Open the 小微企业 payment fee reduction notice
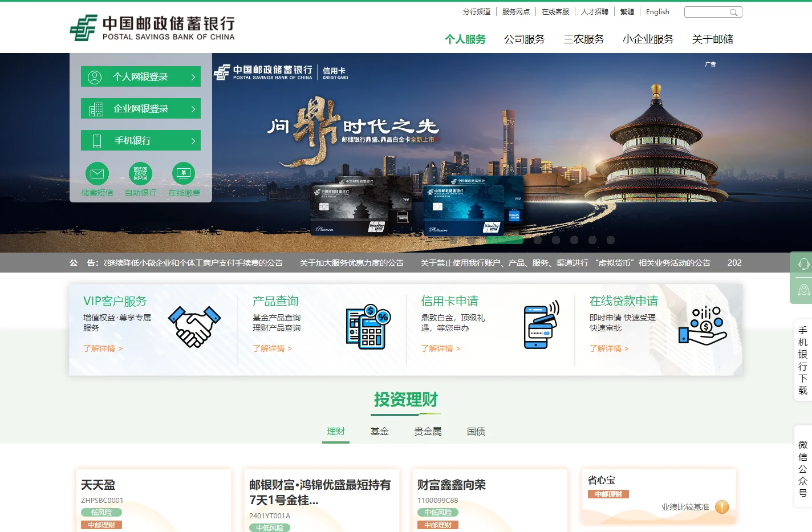The height and width of the screenshot is (532, 812). [x=193, y=263]
